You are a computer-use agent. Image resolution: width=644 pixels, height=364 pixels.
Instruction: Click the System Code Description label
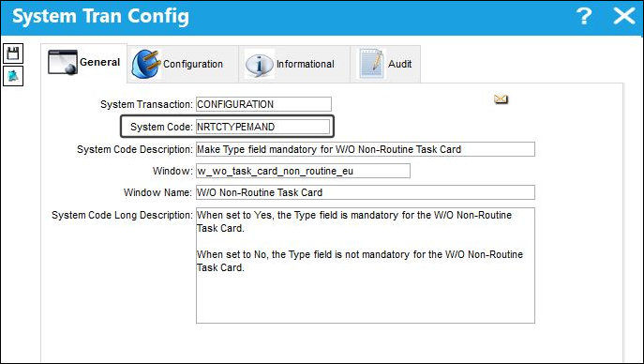point(134,149)
